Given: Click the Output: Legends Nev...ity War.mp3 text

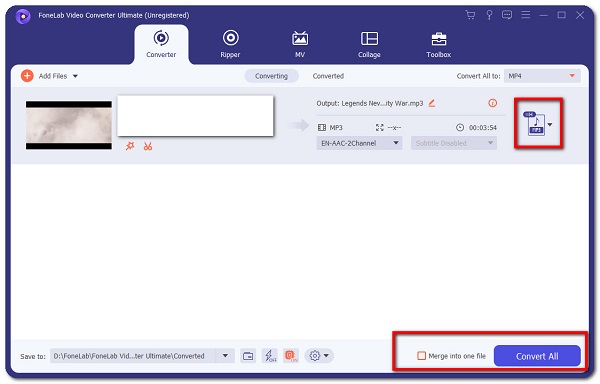Looking at the screenshot, I should (x=370, y=103).
